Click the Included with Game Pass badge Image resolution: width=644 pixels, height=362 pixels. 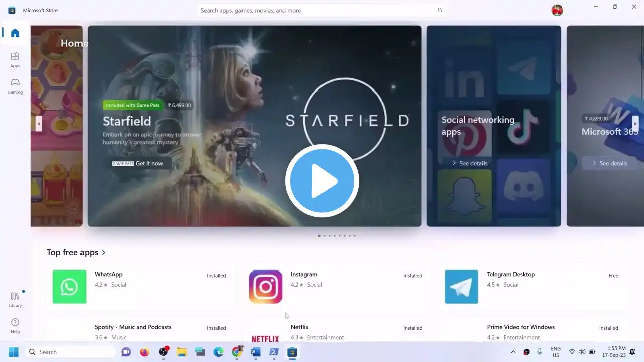133,105
